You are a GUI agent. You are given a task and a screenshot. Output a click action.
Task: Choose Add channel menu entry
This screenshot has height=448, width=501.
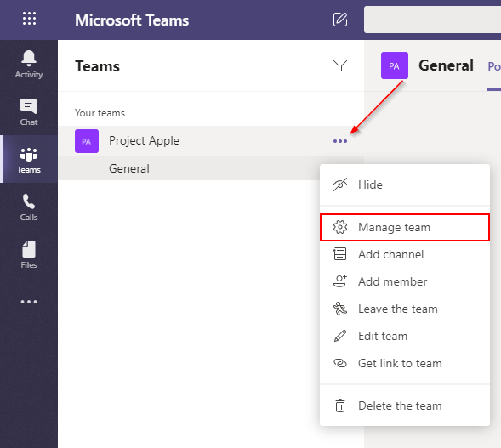tap(405, 254)
